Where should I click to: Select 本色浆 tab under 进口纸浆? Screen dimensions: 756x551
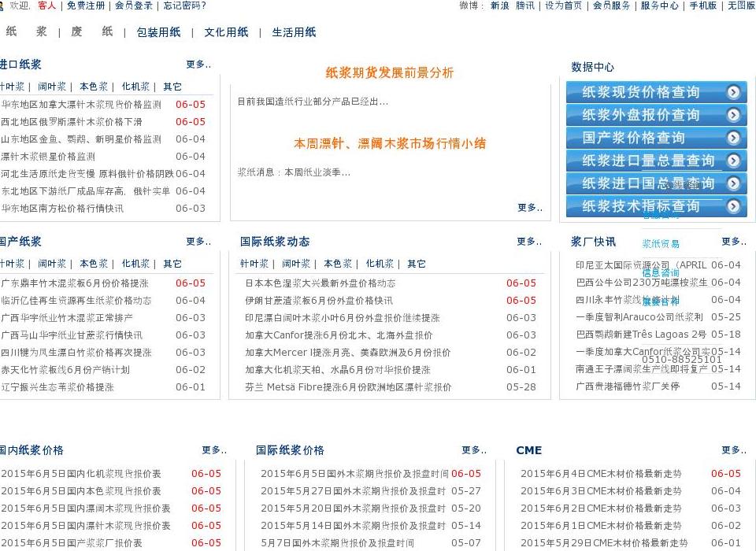[x=94, y=87]
